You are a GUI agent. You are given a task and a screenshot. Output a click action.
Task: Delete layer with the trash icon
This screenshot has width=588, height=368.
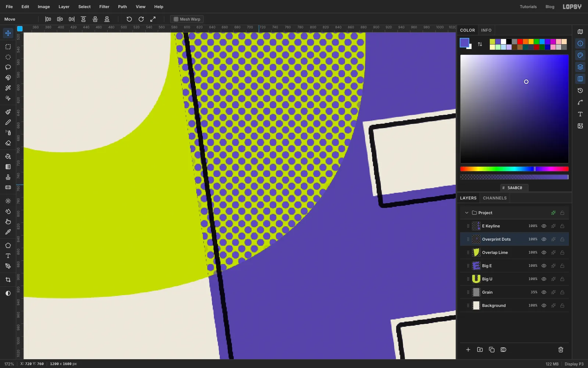(561, 350)
